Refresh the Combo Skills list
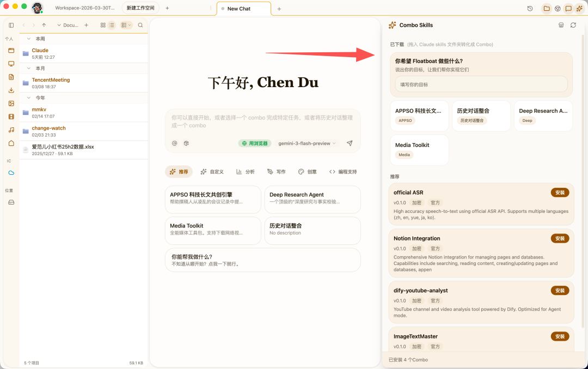Screen dimensions: 588x369 [573, 25]
